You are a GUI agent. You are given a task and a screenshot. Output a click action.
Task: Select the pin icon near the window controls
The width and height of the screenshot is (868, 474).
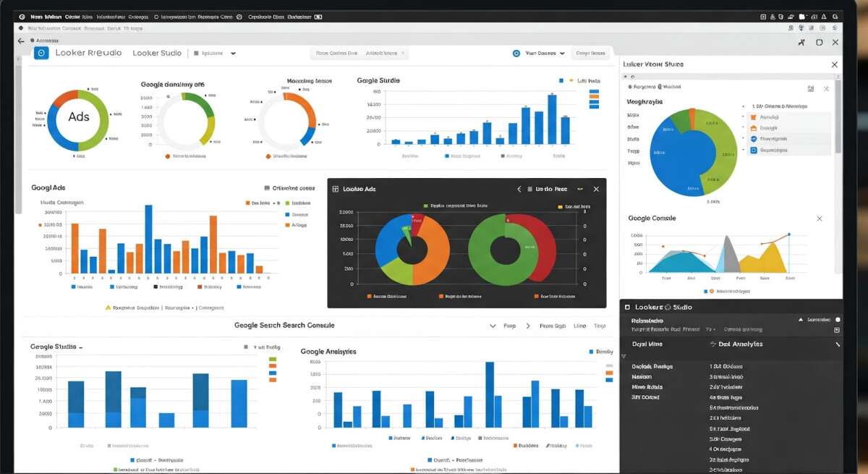pyautogui.click(x=801, y=42)
